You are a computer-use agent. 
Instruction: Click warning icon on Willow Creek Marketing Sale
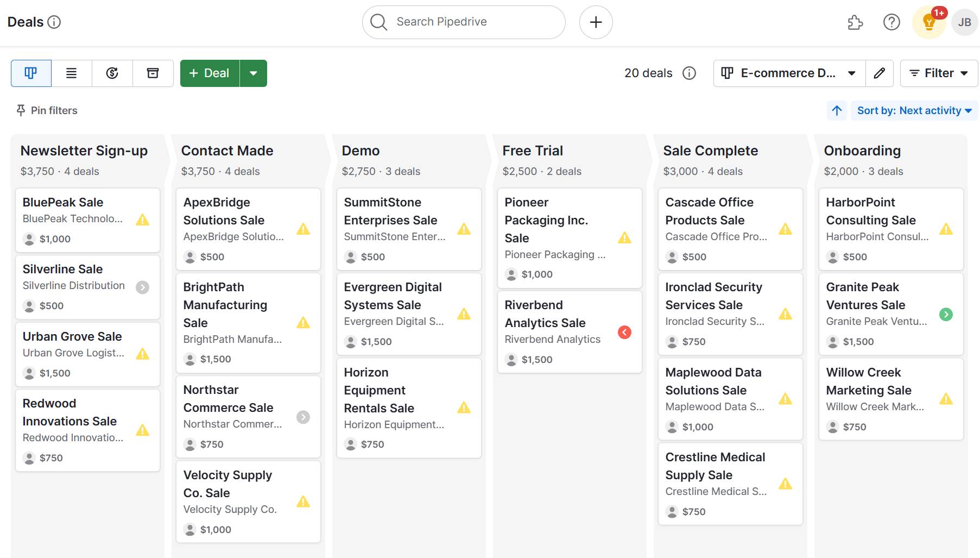point(946,399)
